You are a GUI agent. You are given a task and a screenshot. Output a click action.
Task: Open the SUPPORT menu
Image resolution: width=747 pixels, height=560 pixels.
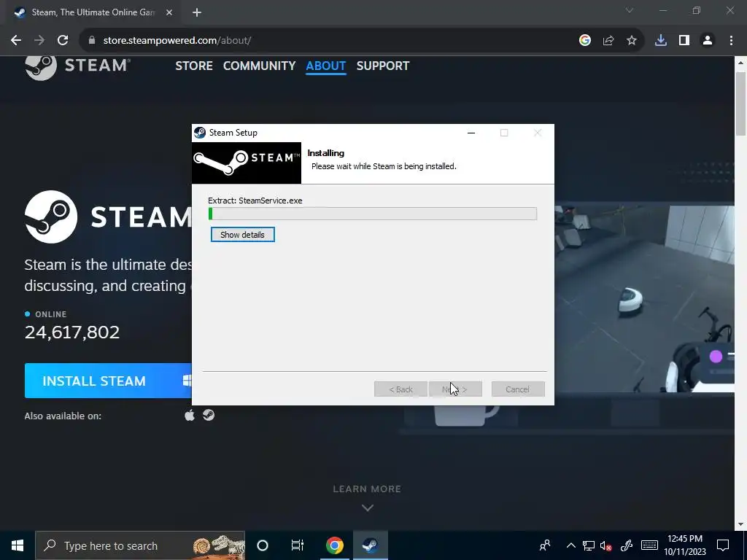coord(383,66)
